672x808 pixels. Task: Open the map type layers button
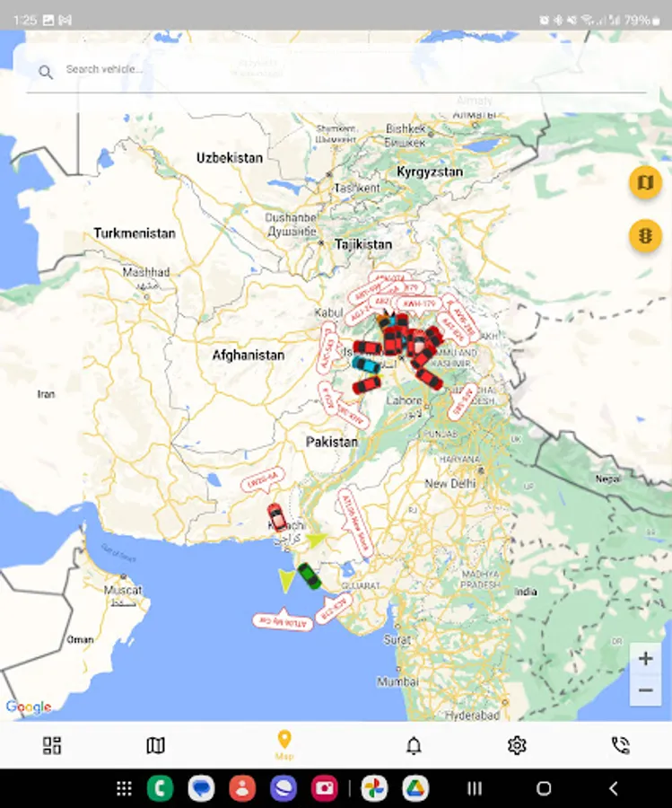(x=645, y=182)
